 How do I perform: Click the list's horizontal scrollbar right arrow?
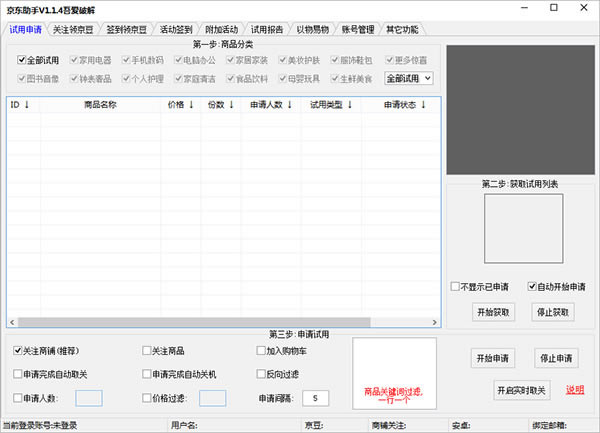pos(434,322)
